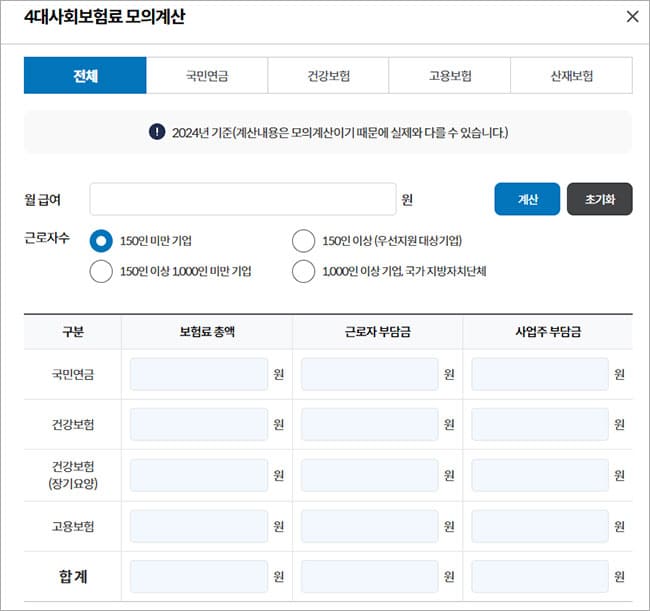Viewport: 650px width, 611px height.
Task: Select 150인 이상 1,000인 미만 기업 option
Action: [101, 271]
